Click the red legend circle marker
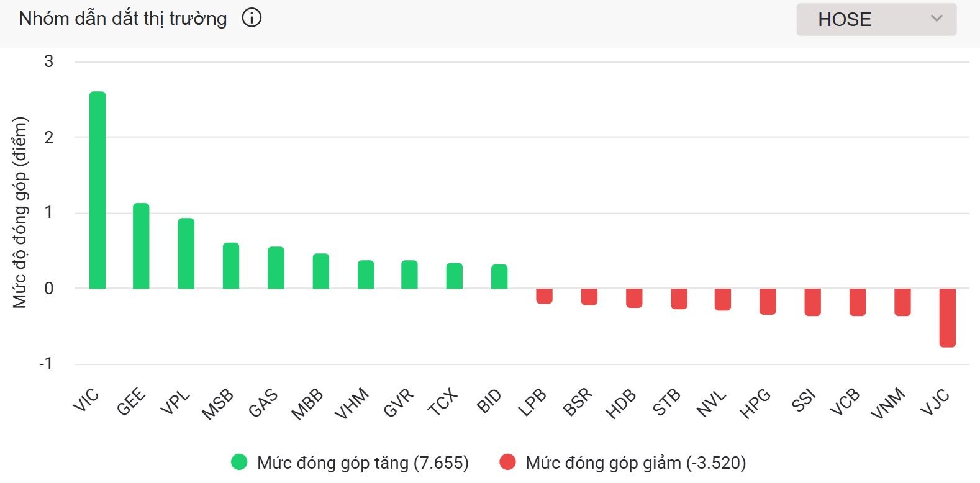Image resolution: width=980 pixels, height=483 pixels. tap(507, 462)
